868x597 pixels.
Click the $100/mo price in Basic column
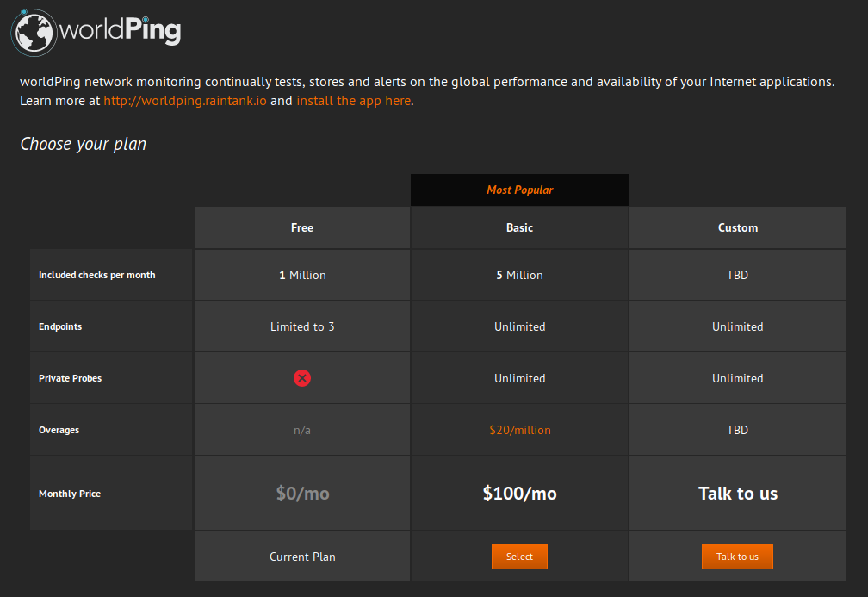(x=519, y=494)
